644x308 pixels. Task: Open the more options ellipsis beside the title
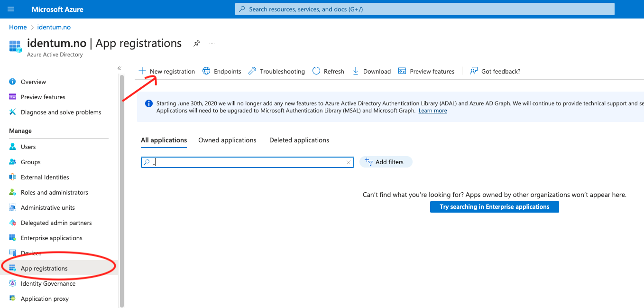point(212,43)
